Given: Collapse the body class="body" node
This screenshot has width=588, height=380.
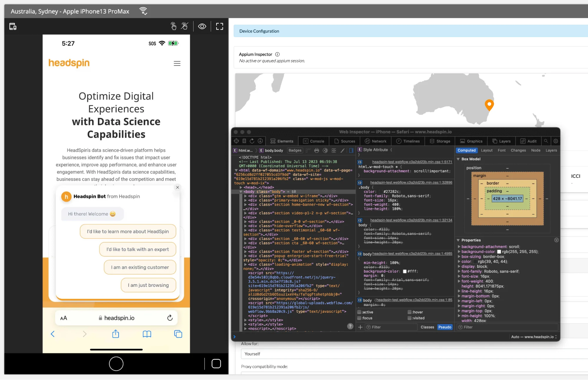Looking at the screenshot, I should tap(241, 192).
